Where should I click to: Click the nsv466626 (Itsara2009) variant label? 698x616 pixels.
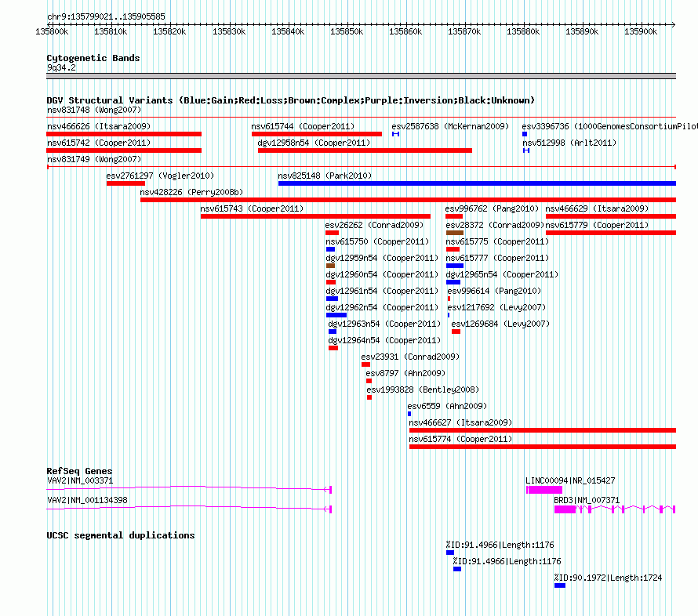99,126
